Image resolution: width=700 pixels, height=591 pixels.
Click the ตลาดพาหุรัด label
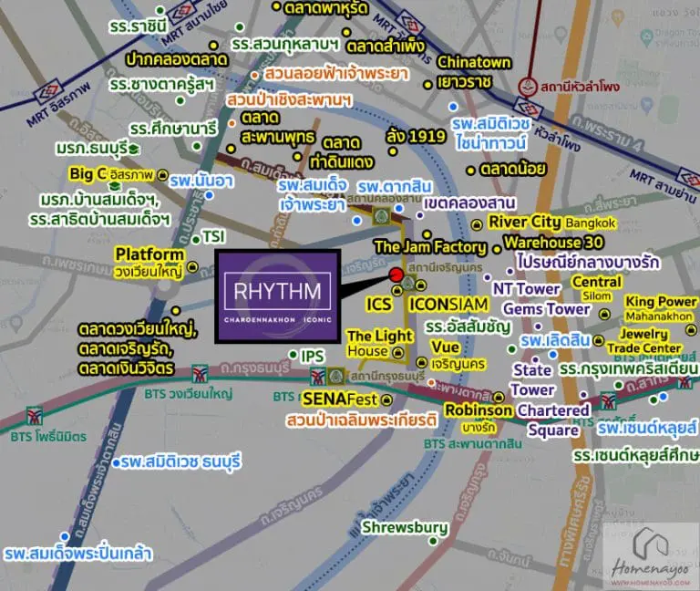(x=327, y=8)
